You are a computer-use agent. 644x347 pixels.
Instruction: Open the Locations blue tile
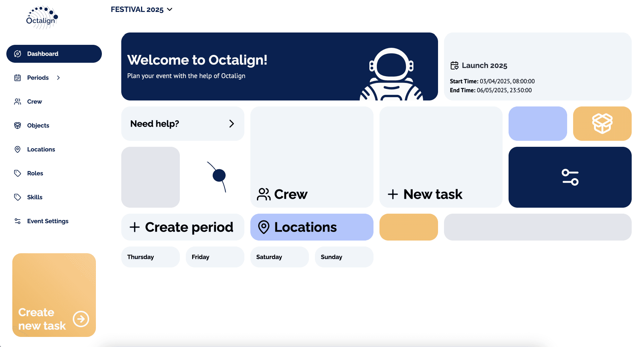[312, 227]
